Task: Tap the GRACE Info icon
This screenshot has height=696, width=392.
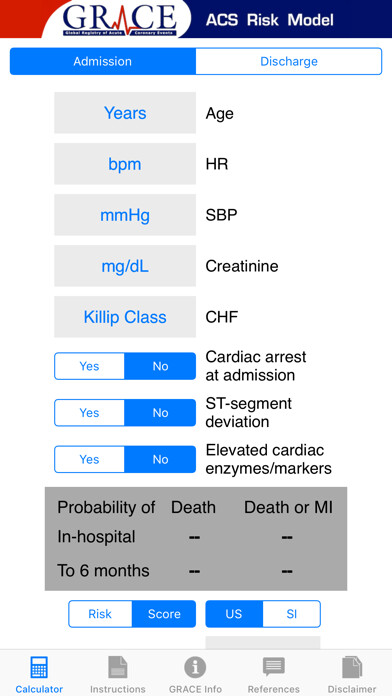Action: pos(195,667)
